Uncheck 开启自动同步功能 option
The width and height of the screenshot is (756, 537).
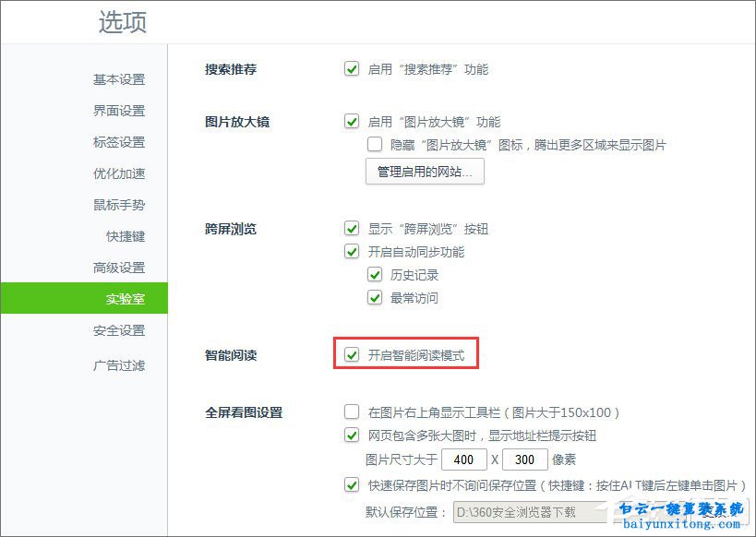(x=352, y=252)
